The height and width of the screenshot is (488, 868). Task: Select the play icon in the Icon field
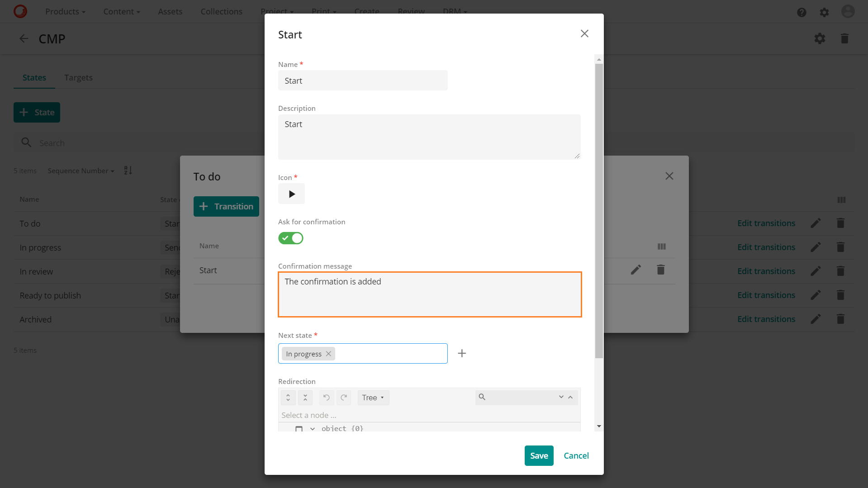(291, 194)
